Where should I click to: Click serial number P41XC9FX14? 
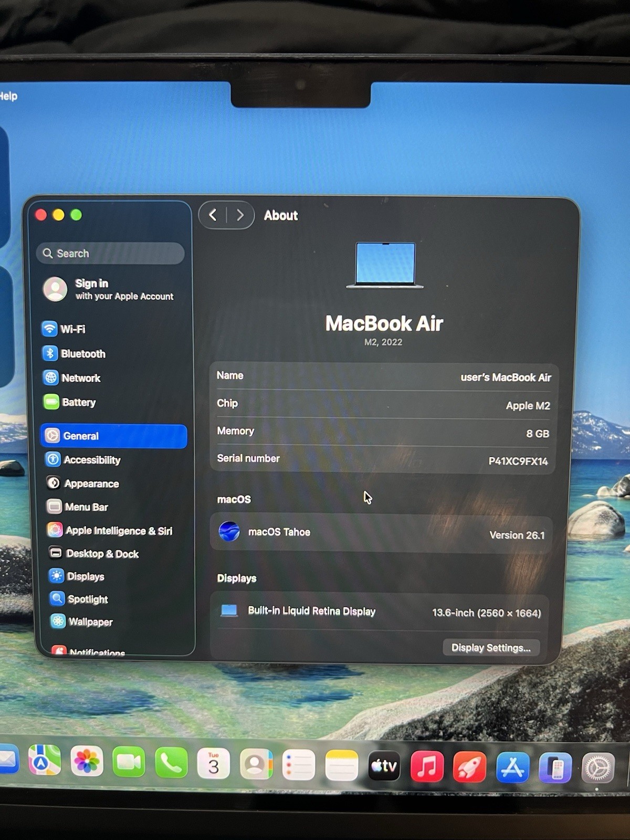[x=518, y=461]
